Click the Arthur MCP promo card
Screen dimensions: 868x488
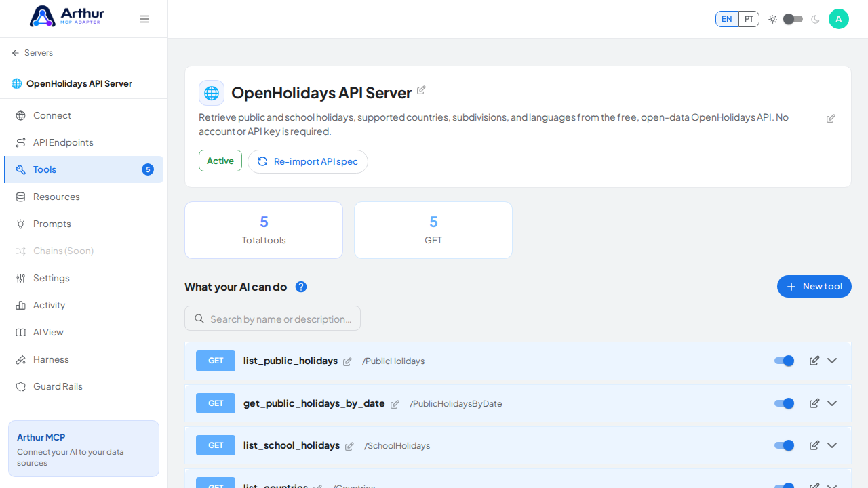pyautogui.click(x=83, y=449)
